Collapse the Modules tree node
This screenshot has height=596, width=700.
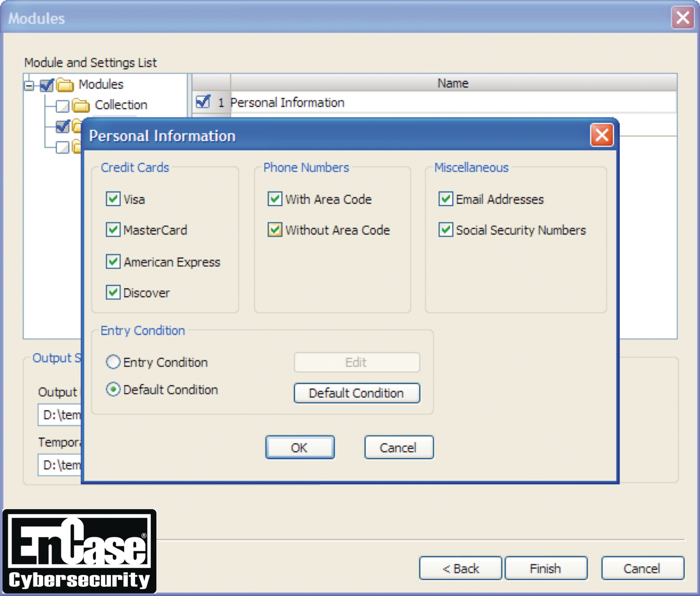tap(29, 86)
